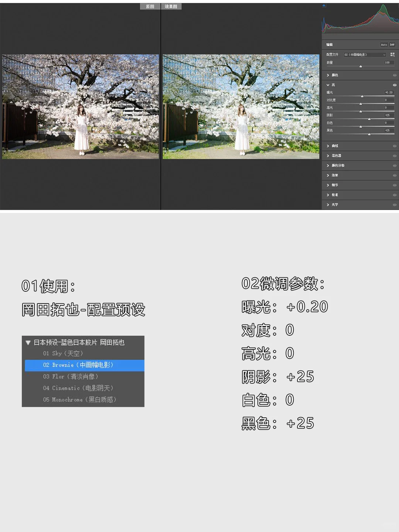The image size is (399, 532).
Task: Click the shadow clipping warning triangle in histogram
Action: tap(324, 6)
